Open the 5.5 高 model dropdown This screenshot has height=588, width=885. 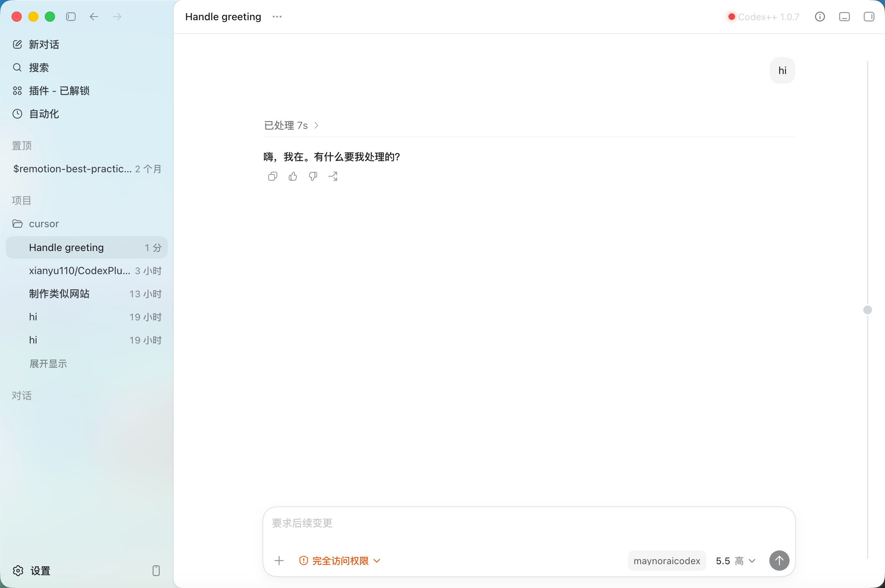coord(735,561)
